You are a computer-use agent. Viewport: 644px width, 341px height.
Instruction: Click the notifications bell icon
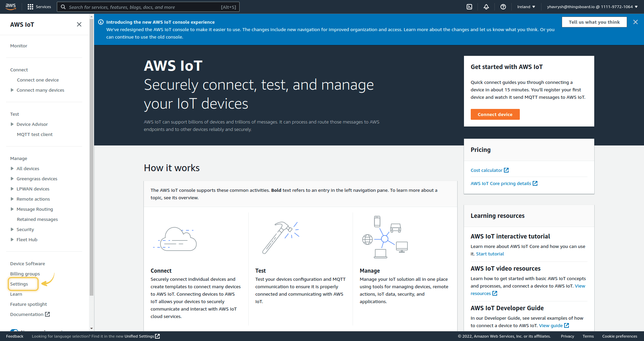coord(486,7)
